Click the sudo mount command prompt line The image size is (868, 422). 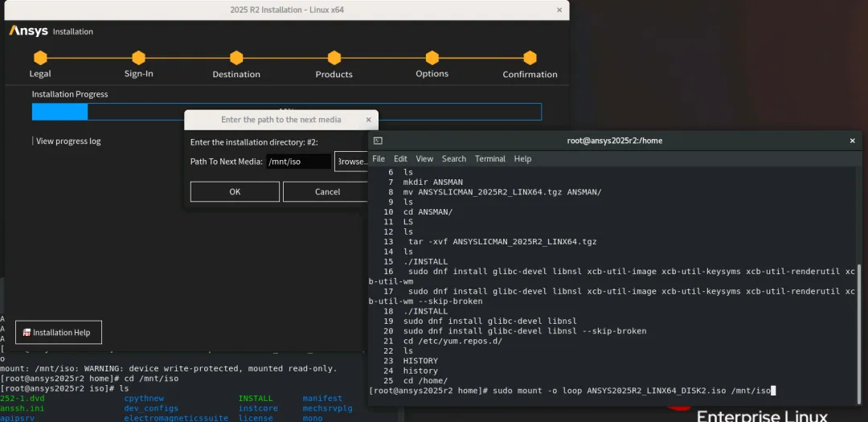click(572, 391)
